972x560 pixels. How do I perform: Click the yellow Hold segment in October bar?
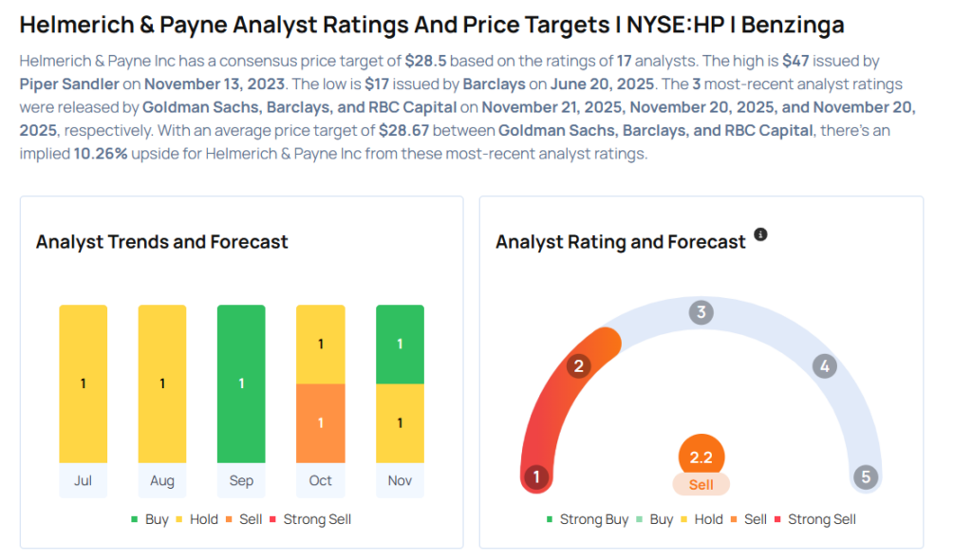(x=321, y=344)
